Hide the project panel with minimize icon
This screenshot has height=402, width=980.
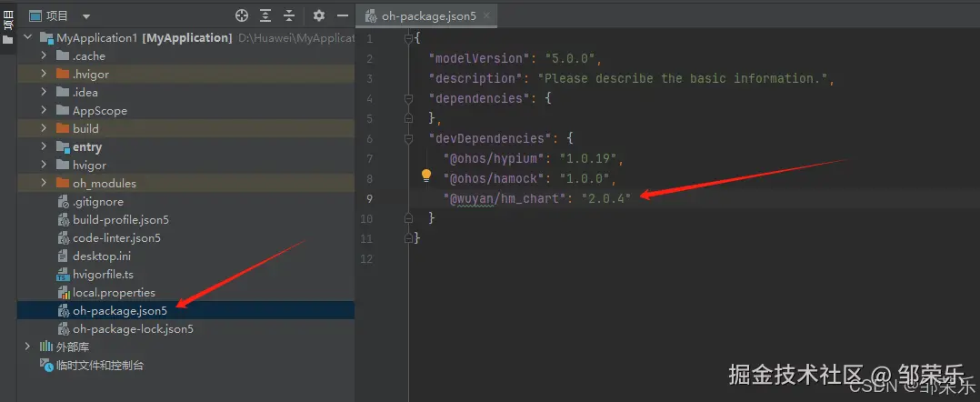343,15
